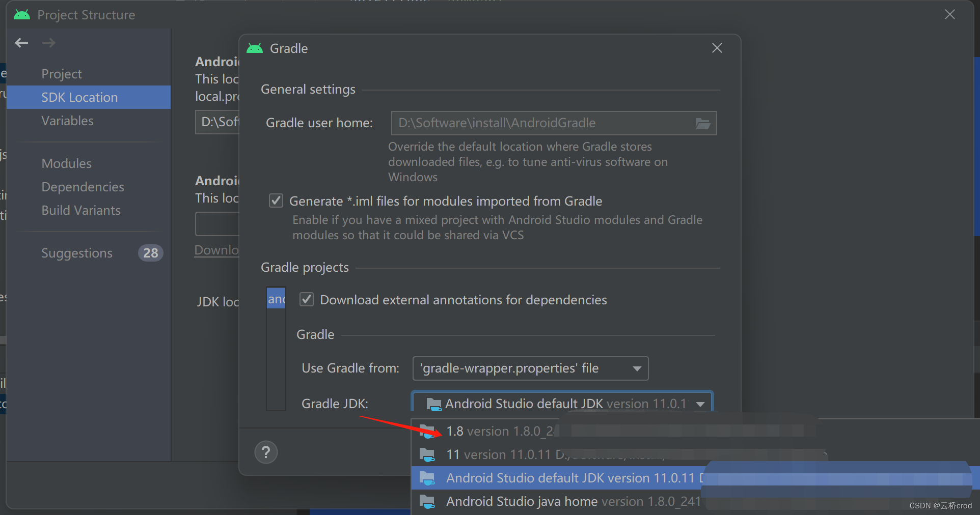Click the Download link in Project Structure

click(x=217, y=250)
